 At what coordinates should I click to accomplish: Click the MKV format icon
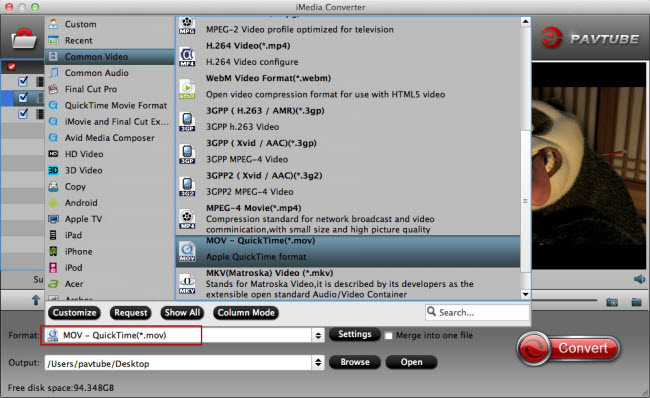[187, 284]
